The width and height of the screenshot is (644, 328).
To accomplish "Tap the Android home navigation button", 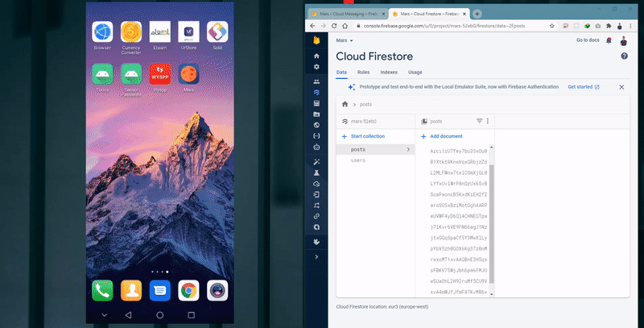I will click(x=159, y=315).
